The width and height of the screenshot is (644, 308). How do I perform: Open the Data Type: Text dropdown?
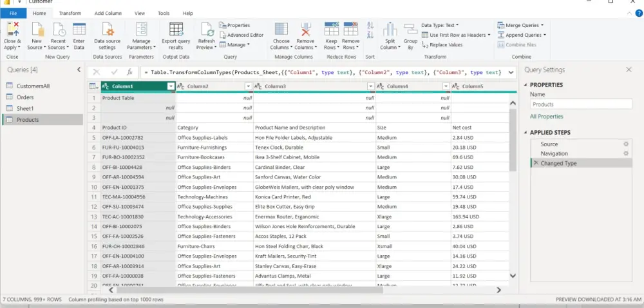point(440,26)
